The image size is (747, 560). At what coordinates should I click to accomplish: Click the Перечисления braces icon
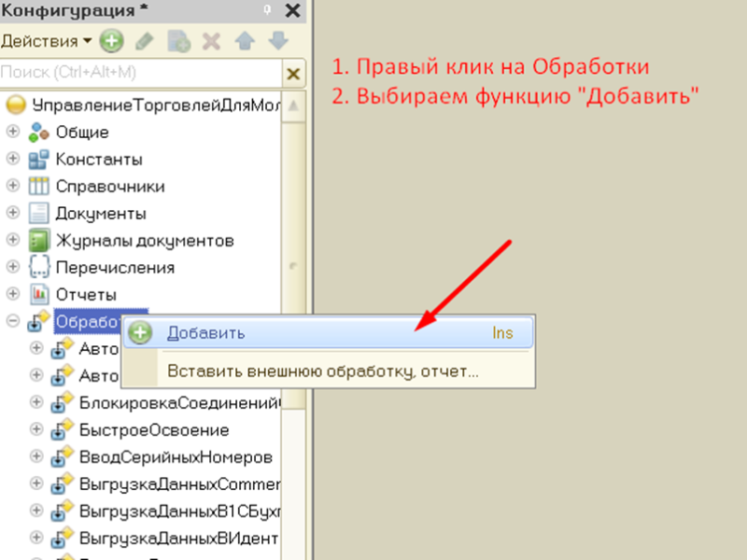38,267
